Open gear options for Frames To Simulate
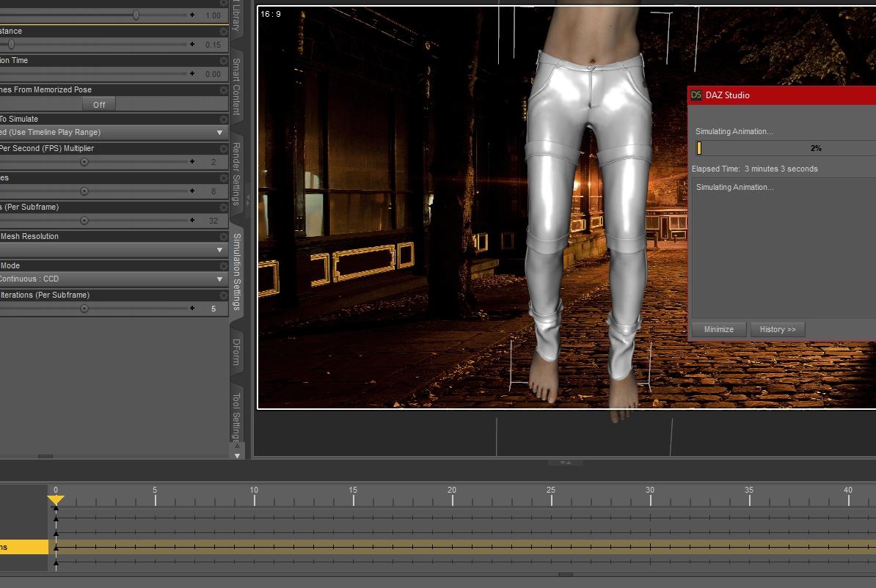Image resolution: width=876 pixels, height=588 pixels. pyautogui.click(x=223, y=120)
